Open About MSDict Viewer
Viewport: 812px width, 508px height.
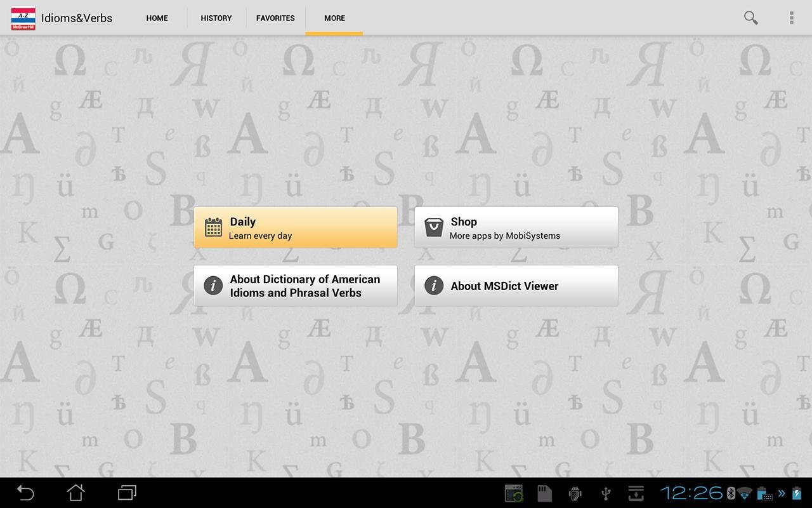[516, 286]
